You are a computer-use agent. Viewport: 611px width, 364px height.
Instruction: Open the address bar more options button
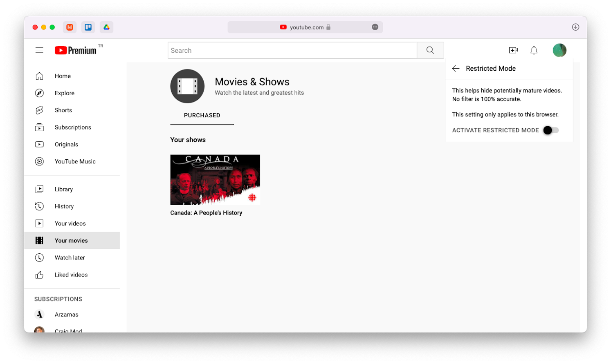tap(375, 27)
